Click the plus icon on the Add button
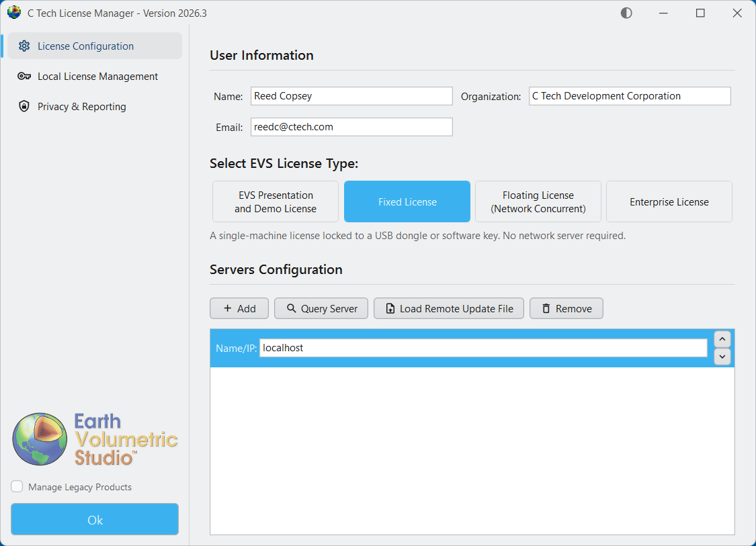The width and height of the screenshot is (756, 546). (226, 308)
